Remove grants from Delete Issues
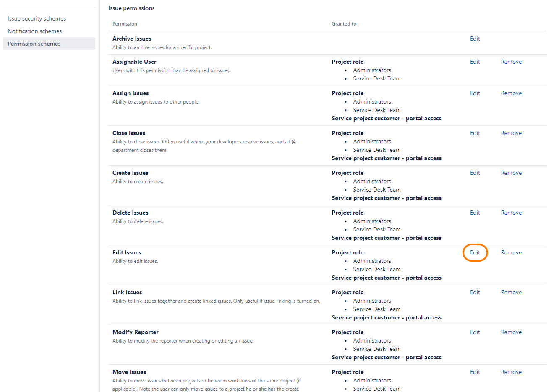 [511, 213]
